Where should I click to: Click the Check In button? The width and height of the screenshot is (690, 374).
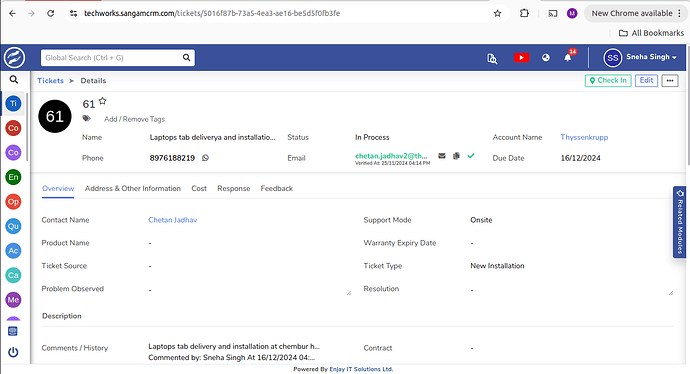(x=608, y=81)
